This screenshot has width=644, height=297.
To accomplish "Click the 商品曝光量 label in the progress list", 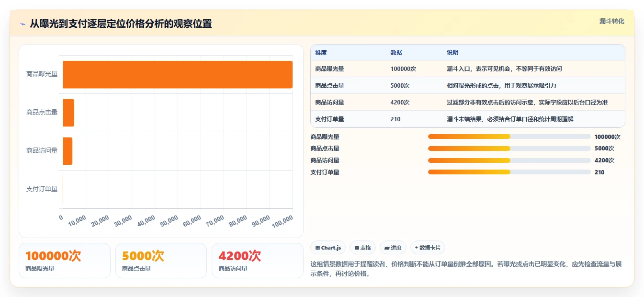I will point(325,137).
